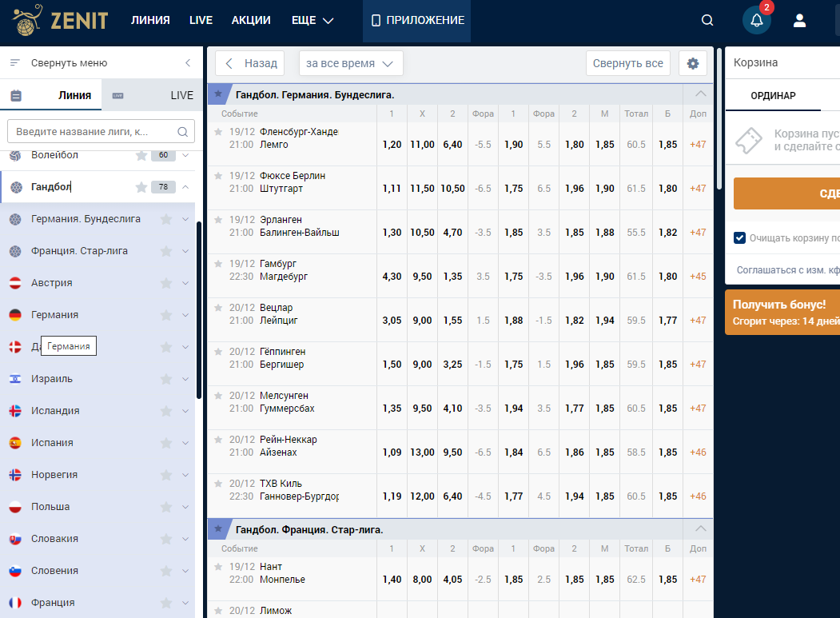Click the orange bet slip submit button
Image resolution: width=840 pixels, height=618 pixels.
pos(786,193)
